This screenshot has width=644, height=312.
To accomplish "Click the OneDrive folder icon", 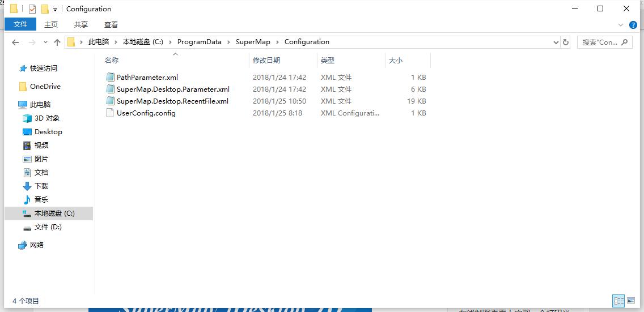I will (23, 87).
